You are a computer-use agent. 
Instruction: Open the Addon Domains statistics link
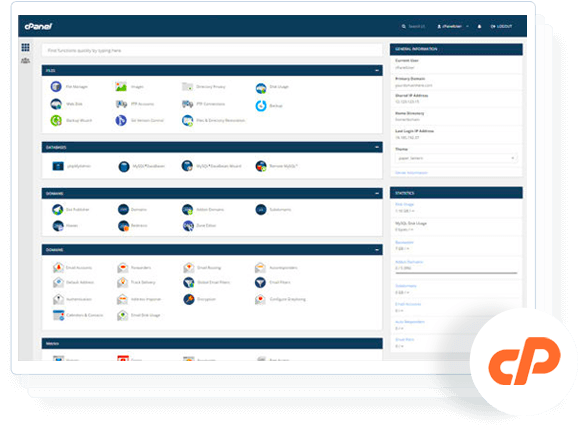(409, 262)
